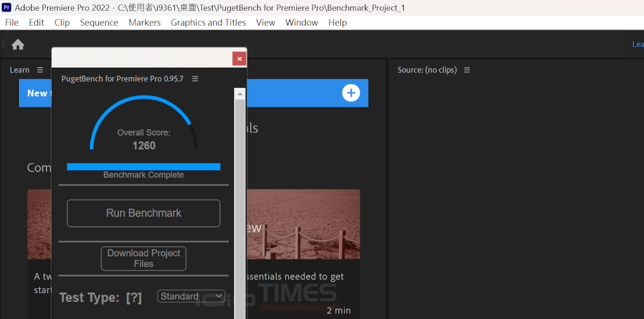Open the Sequence menu
The image size is (644, 319).
click(99, 23)
